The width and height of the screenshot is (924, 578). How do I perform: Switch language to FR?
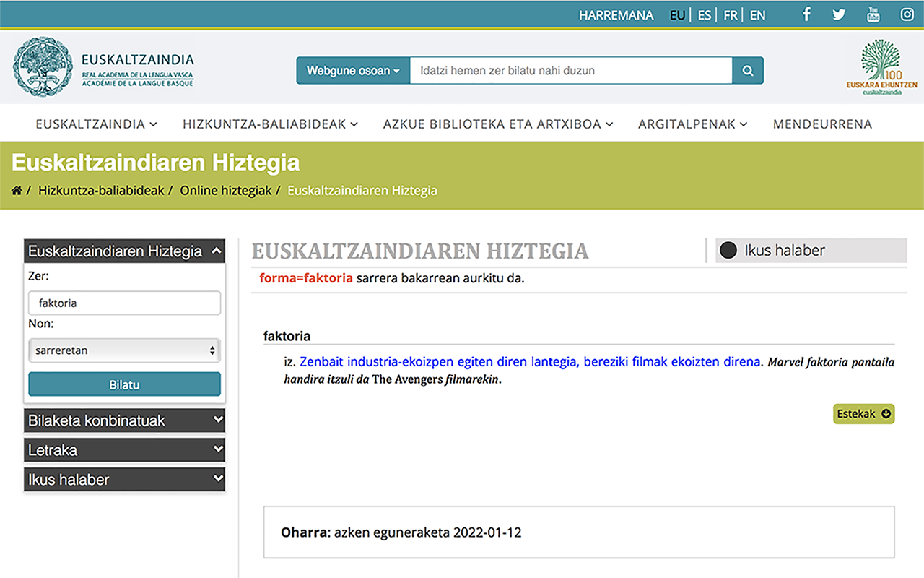[731, 15]
